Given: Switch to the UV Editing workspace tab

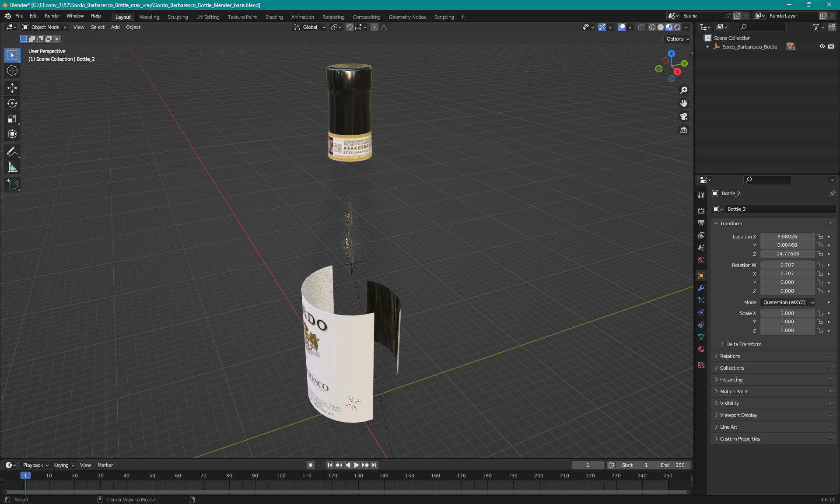Looking at the screenshot, I should 208,17.
